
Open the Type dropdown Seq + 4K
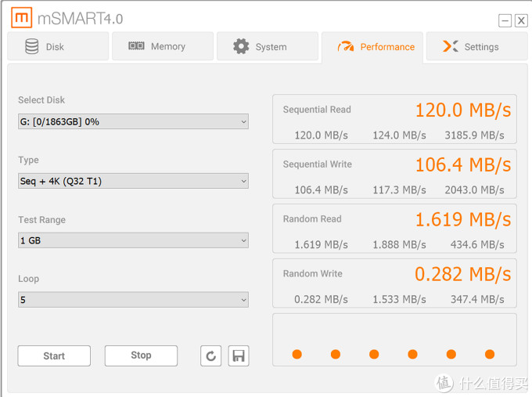click(x=133, y=181)
